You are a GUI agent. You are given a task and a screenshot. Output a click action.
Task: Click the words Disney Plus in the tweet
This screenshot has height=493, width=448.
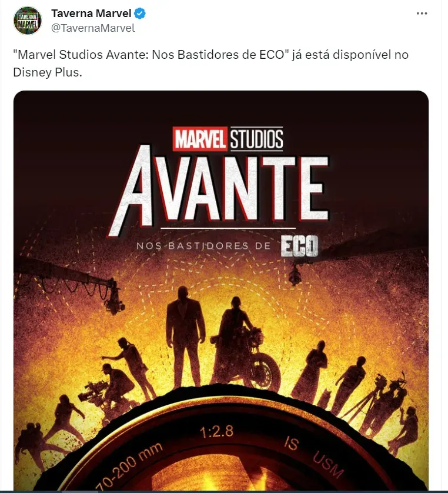point(48,72)
